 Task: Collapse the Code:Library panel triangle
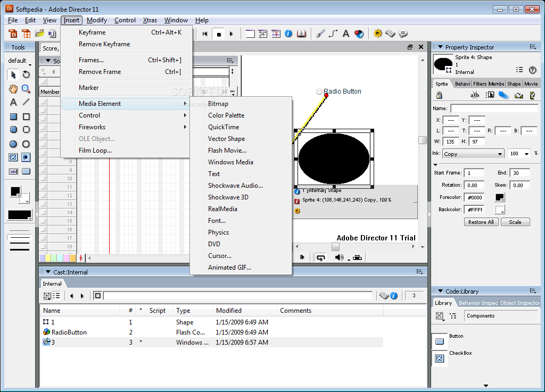[x=440, y=291]
